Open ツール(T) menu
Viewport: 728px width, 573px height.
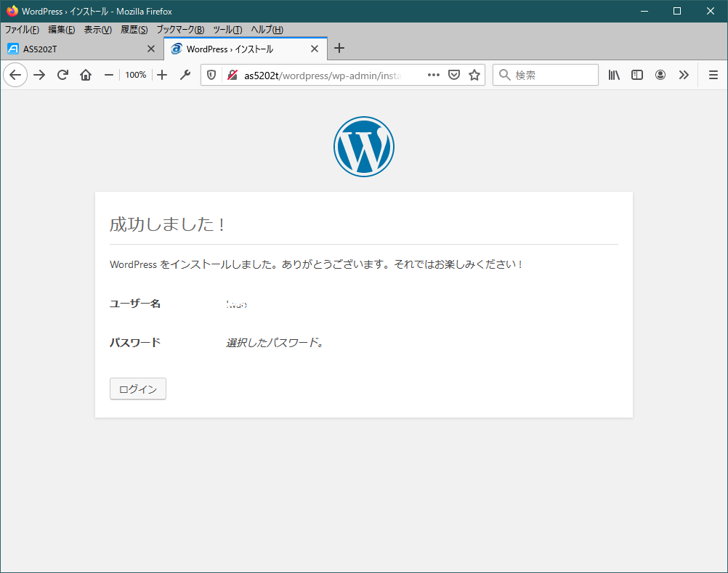click(227, 30)
